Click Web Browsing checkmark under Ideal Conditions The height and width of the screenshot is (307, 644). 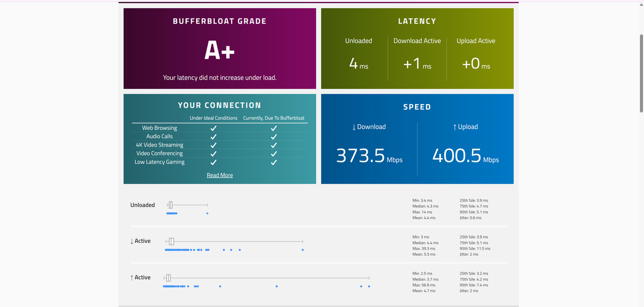213,128
